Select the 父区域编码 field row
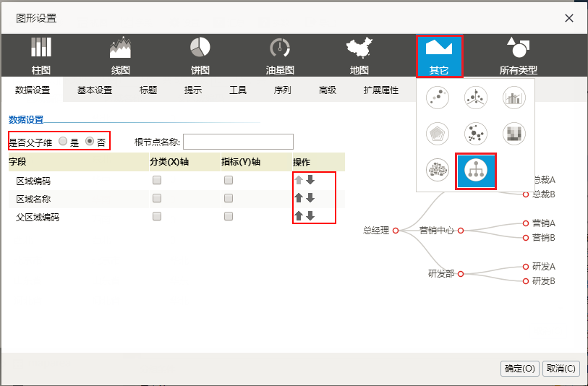The width and height of the screenshot is (588, 386). pos(176,217)
